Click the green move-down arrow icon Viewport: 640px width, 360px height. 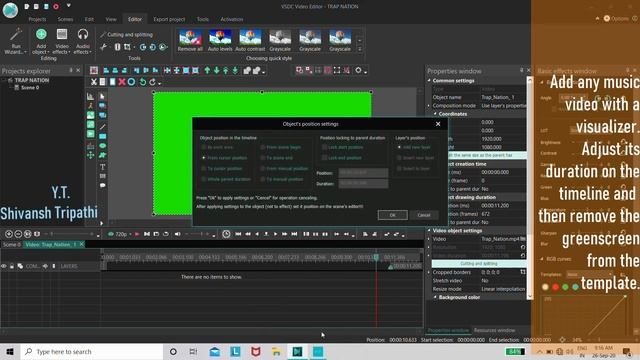click(x=216, y=71)
